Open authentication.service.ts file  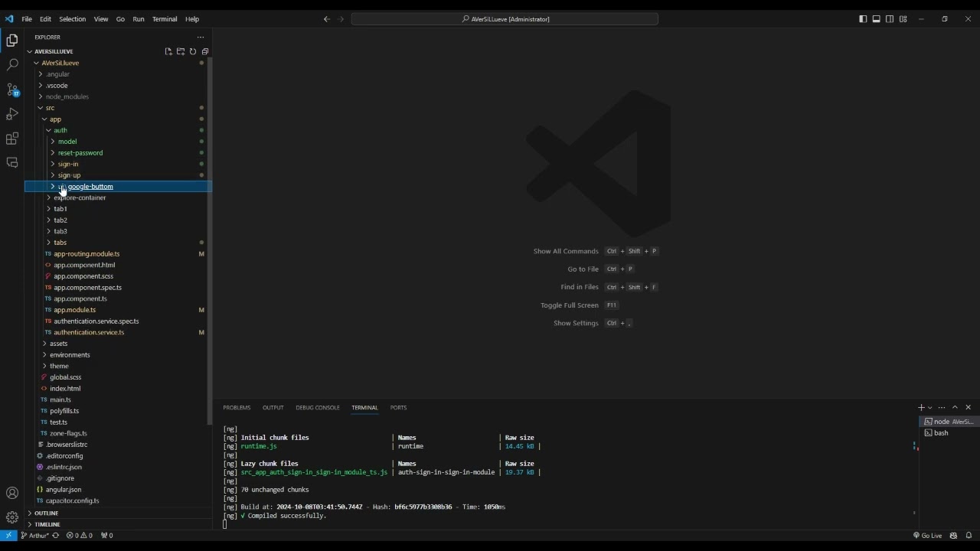point(89,332)
